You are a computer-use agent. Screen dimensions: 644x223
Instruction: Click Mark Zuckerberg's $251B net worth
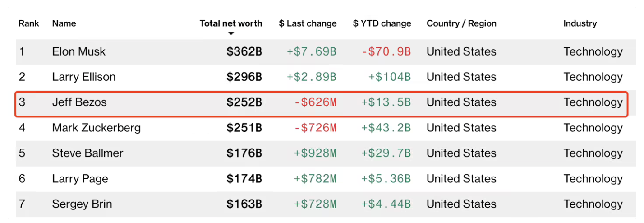tap(244, 128)
